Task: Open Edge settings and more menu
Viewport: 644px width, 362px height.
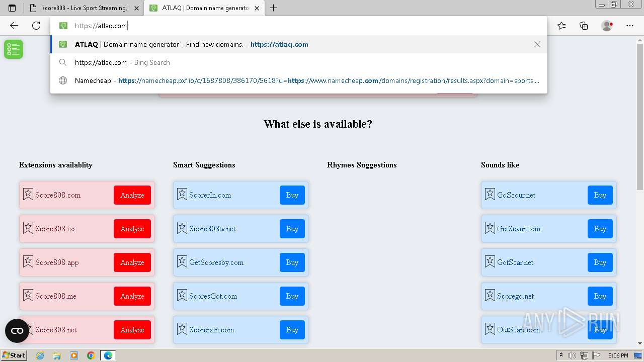Action: click(630, 26)
